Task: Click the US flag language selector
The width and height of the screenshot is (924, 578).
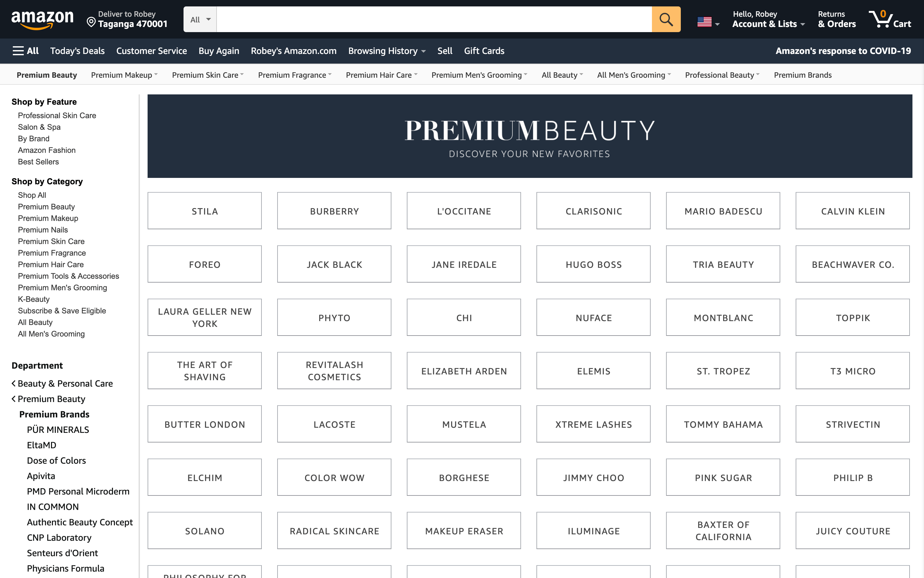Action: click(x=708, y=22)
